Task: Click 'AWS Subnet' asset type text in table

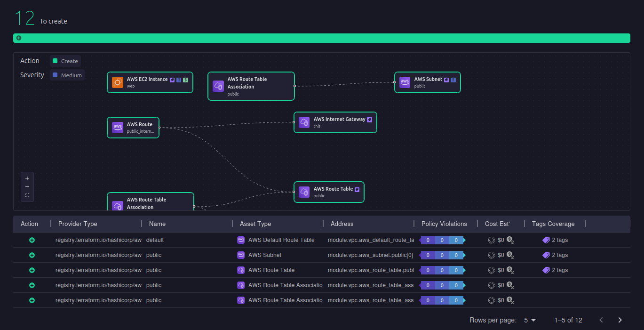Action: 265,255
